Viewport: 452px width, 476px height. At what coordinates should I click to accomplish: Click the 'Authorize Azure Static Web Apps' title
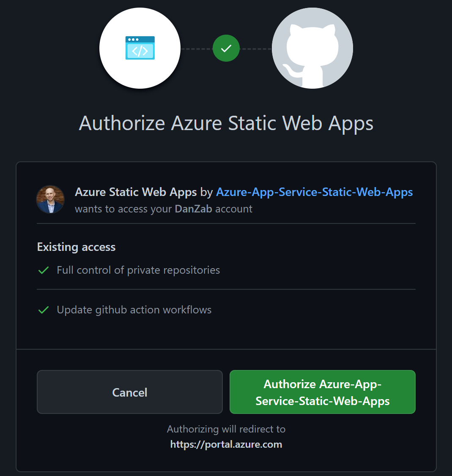click(x=226, y=124)
